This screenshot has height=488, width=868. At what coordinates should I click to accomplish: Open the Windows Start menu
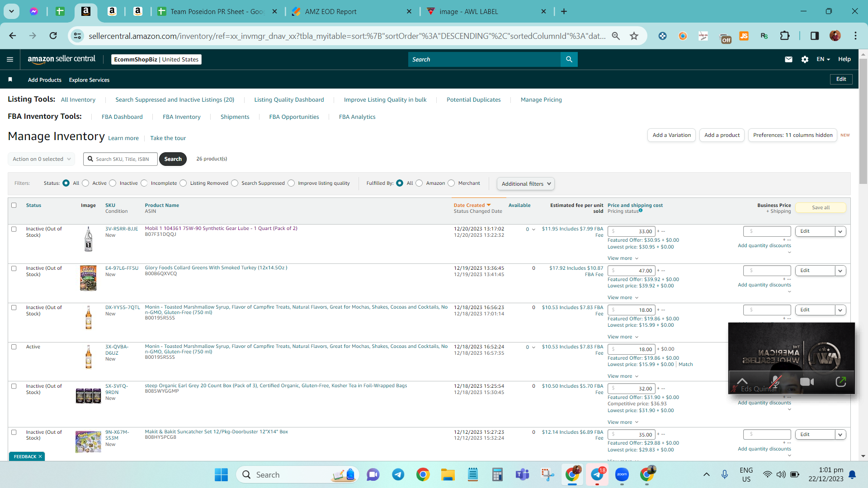(221, 474)
